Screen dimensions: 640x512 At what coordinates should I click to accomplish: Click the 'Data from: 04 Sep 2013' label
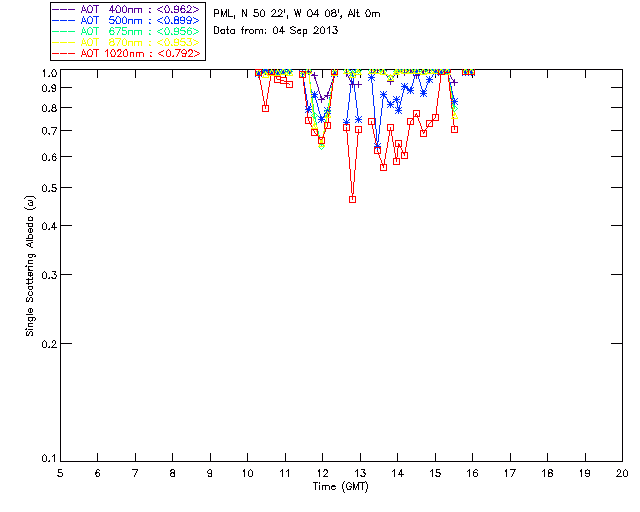276,31
